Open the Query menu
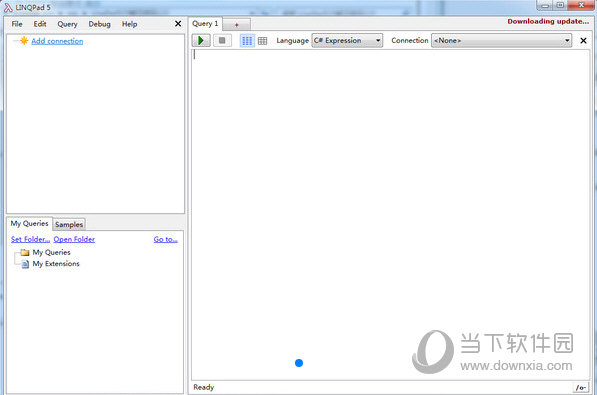 [67, 24]
